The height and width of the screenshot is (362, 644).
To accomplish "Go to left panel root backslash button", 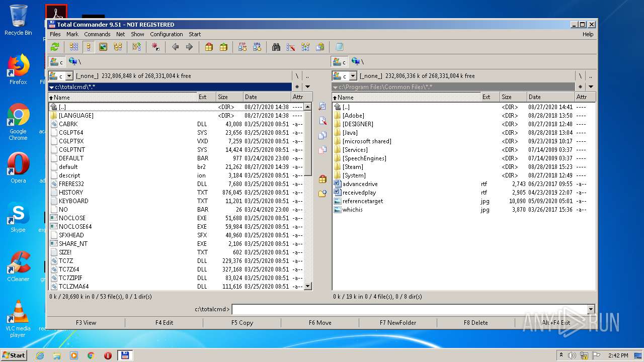I will (x=297, y=76).
